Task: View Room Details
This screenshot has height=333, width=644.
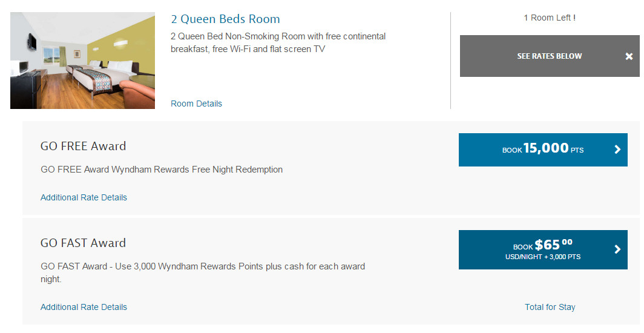Action: (x=196, y=104)
